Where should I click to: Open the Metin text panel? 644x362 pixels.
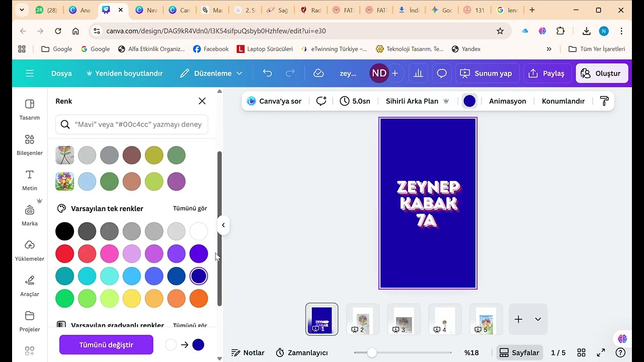coord(29,179)
